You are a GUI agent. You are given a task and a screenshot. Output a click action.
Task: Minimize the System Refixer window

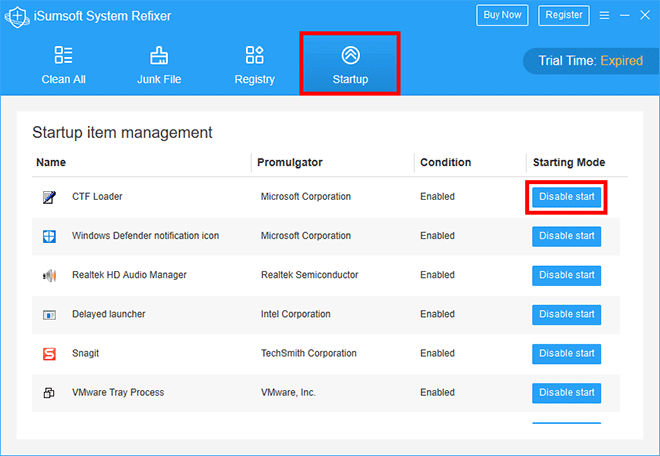click(625, 16)
